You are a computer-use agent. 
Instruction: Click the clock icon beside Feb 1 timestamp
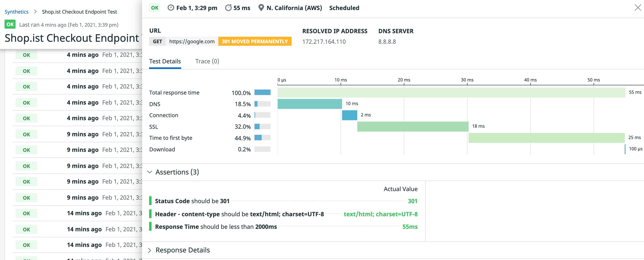click(x=170, y=8)
